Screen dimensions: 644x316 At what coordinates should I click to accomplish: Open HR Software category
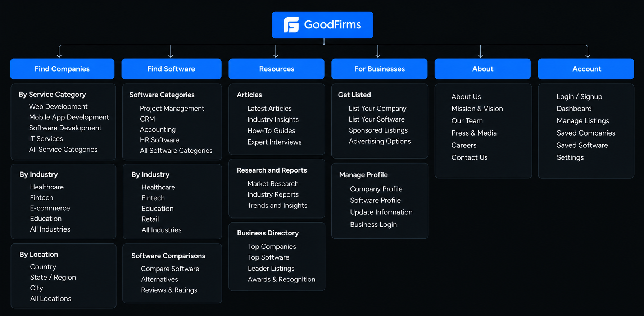pos(159,140)
